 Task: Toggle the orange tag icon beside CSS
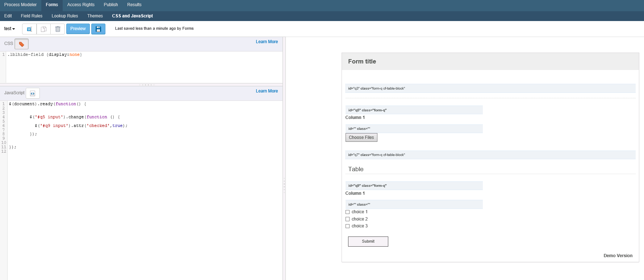point(21,44)
